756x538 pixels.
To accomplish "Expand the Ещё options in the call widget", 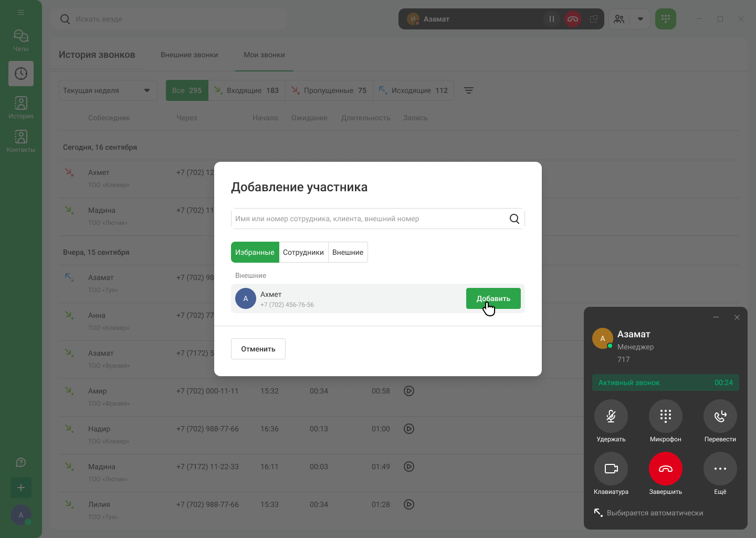I will coord(720,469).
